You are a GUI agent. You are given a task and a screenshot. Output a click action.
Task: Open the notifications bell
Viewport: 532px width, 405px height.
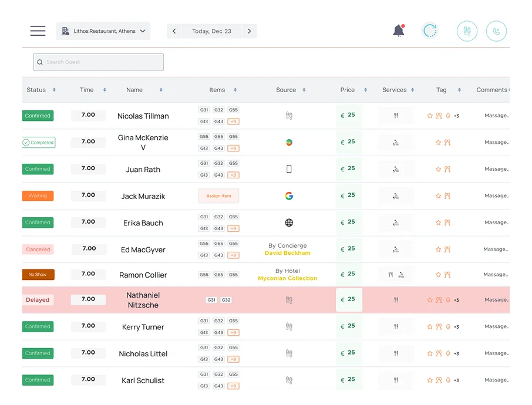tap(399, 31)
